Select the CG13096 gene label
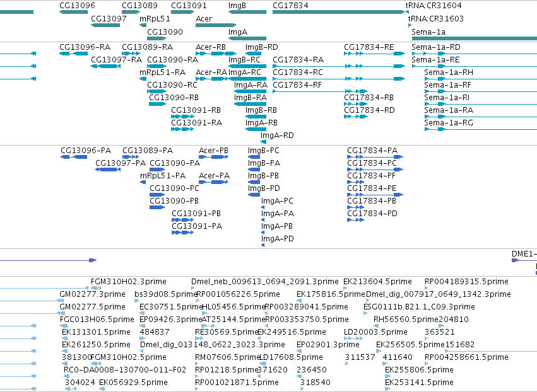Screen dimensions: 537x392 (x=77, y=6)
